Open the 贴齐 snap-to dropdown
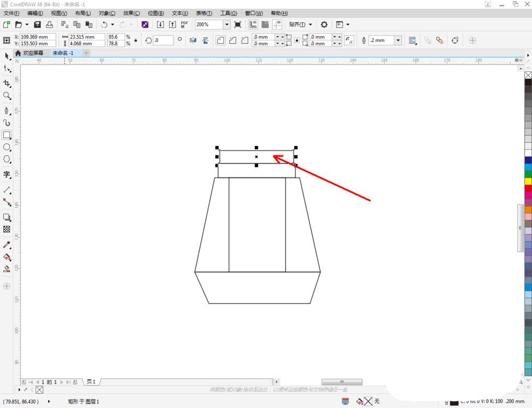The image size is (532, 408). tap(310, 25)
